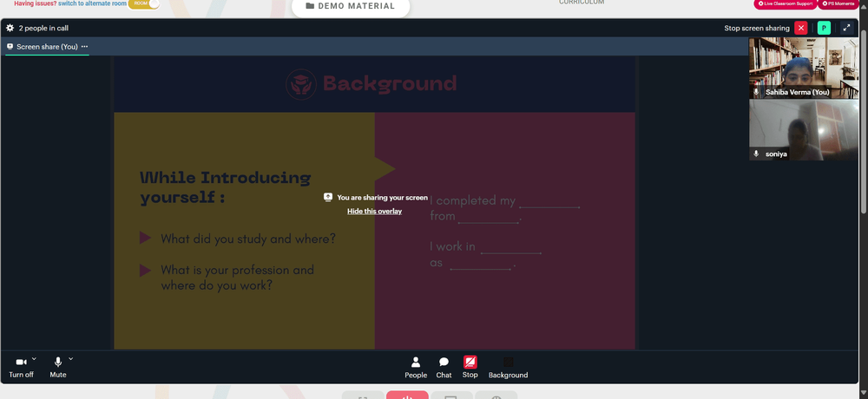
Task: Open Screen share tab three-dot menu
Action: pos(84,47)
